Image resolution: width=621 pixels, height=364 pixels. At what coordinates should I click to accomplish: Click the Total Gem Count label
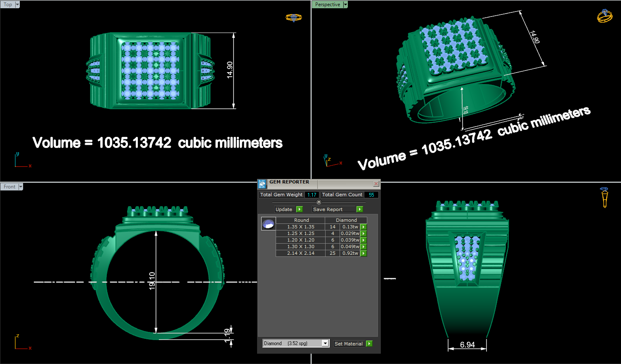click(x=342, y=195)
